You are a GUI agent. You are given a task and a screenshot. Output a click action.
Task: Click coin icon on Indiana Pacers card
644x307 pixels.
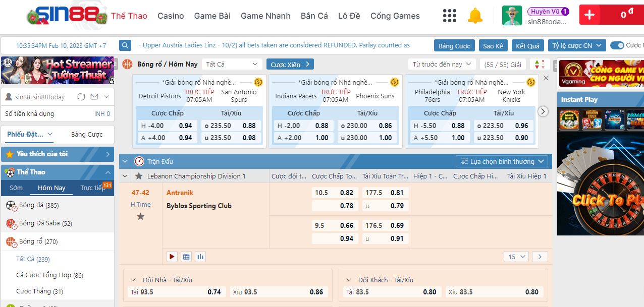[x=395, y=82]
